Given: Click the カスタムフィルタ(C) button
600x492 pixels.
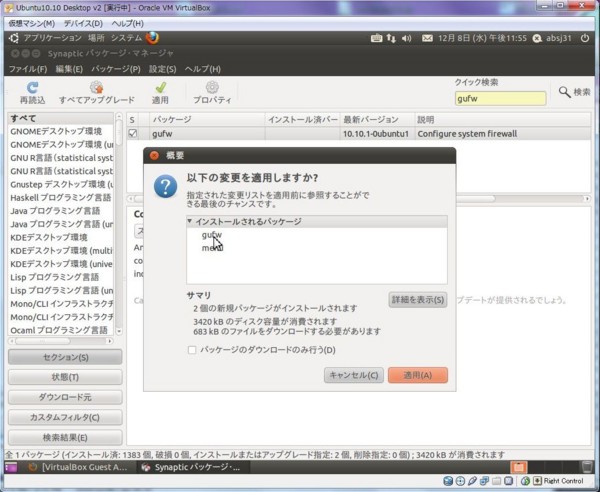Looking at the screenshot, I should tap(65, 417).
